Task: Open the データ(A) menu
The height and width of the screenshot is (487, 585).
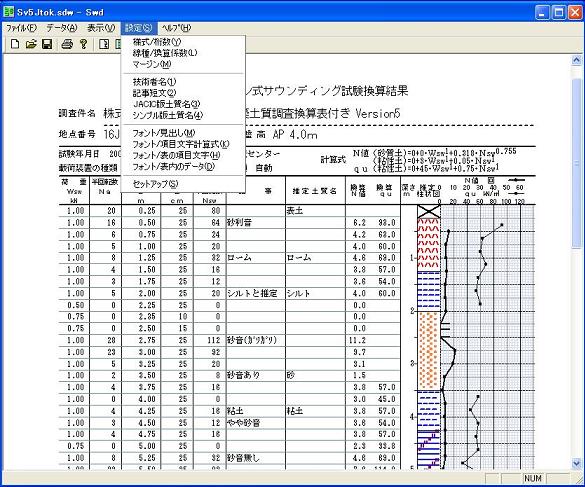Action: pos(62,28)
